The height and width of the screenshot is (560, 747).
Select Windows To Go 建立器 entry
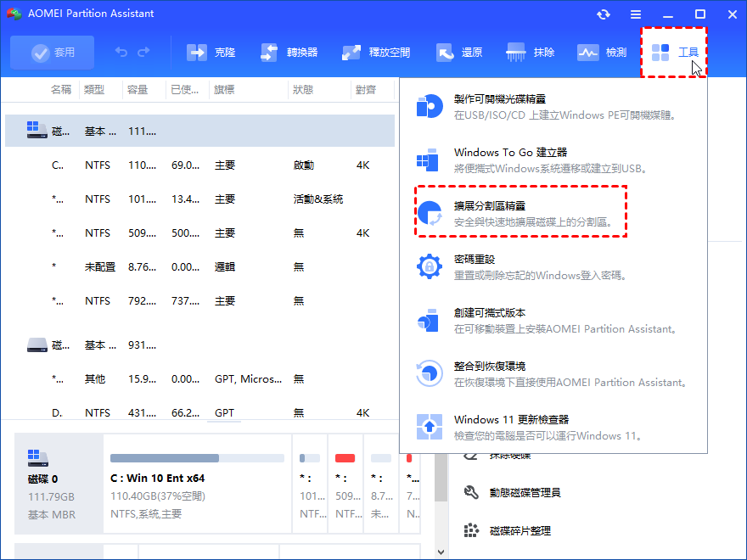553,160
